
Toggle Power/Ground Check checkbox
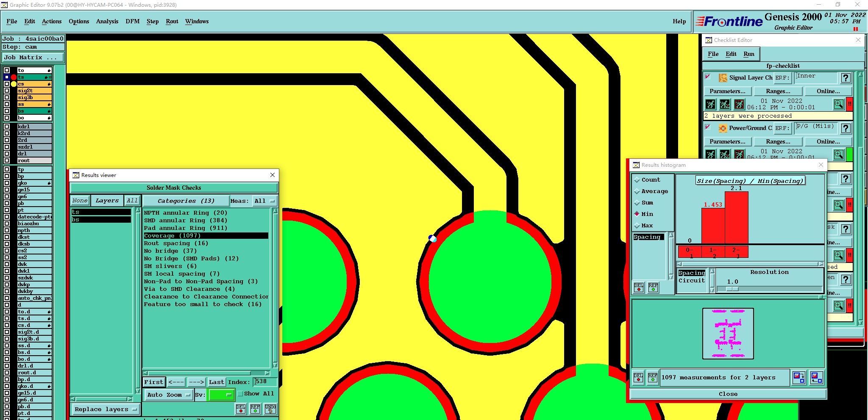(708, 127)
